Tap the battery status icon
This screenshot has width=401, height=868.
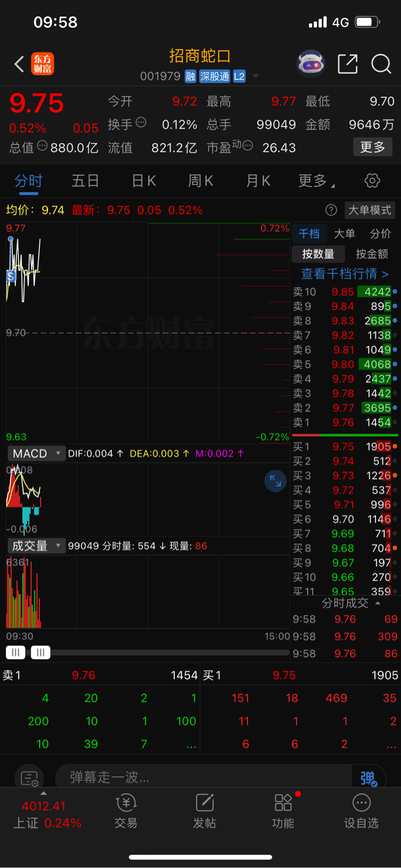point(368,22)
